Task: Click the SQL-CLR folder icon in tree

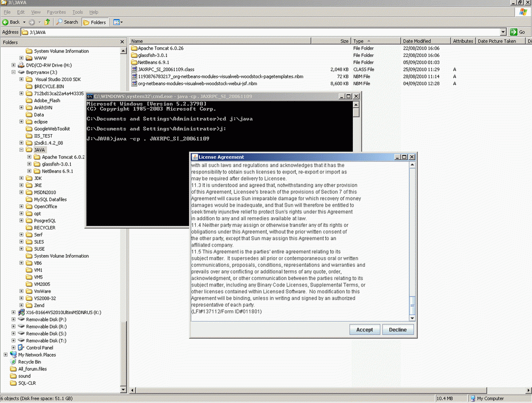Action: (13, 383)
